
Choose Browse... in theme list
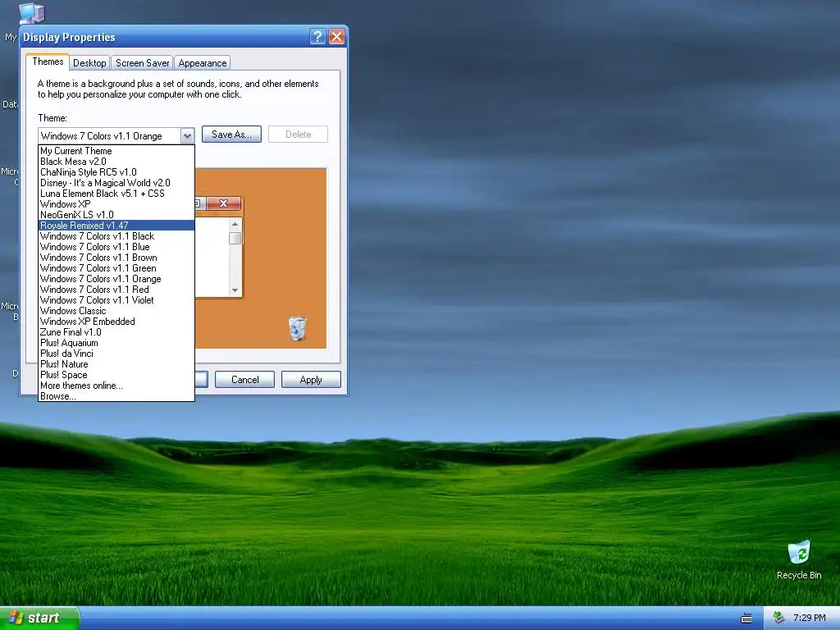[x=116, y=396]
